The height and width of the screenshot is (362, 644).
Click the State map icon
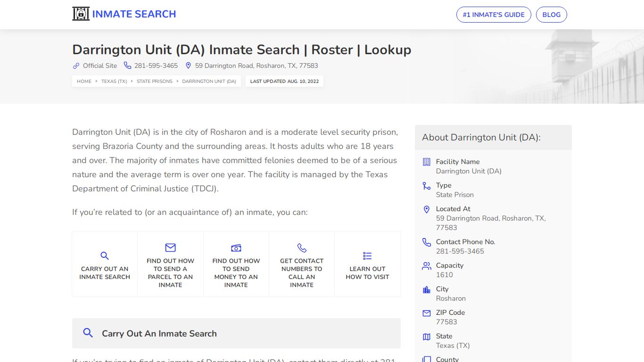pos(427,337)
